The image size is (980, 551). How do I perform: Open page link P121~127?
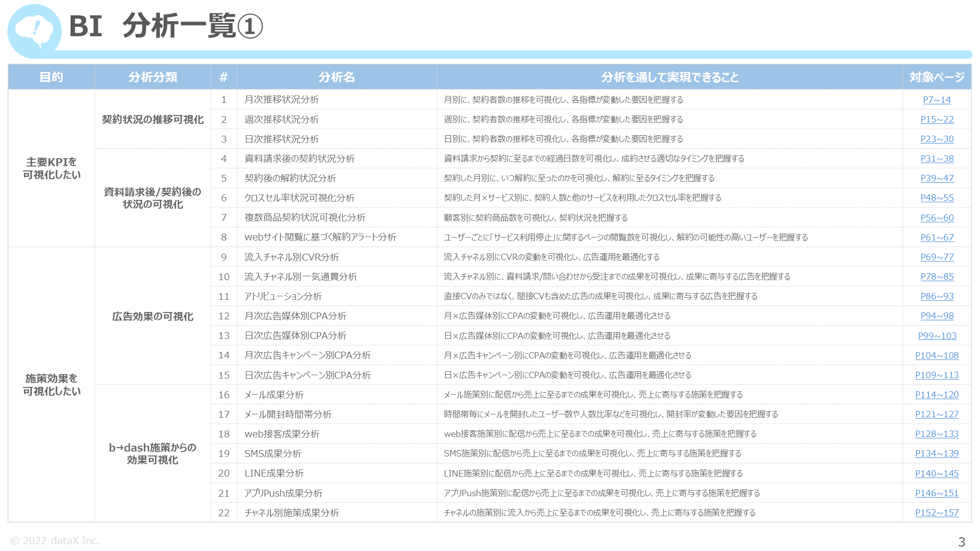(x=937, y=414)
